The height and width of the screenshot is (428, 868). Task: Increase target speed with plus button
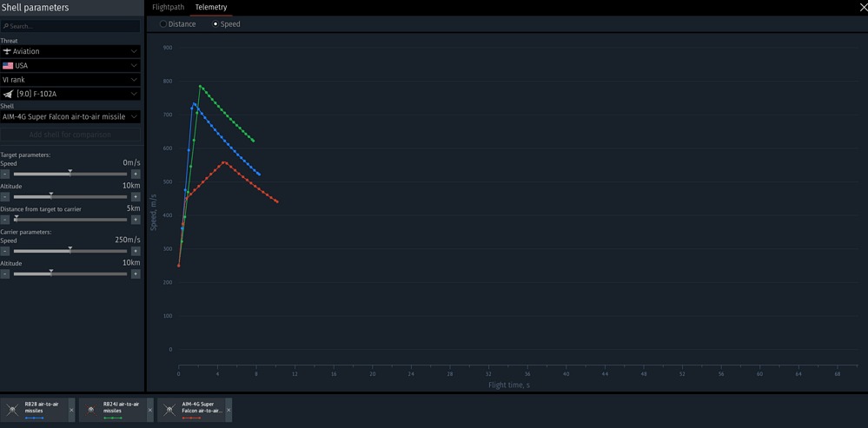tap(136, 174)
